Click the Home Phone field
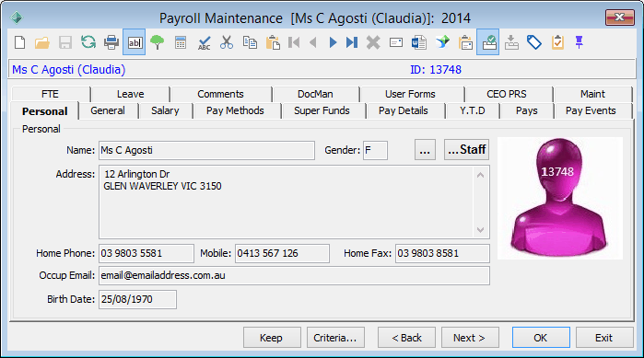Image resolution: width=644 pixels, height=358 pixels. point(146,253)
